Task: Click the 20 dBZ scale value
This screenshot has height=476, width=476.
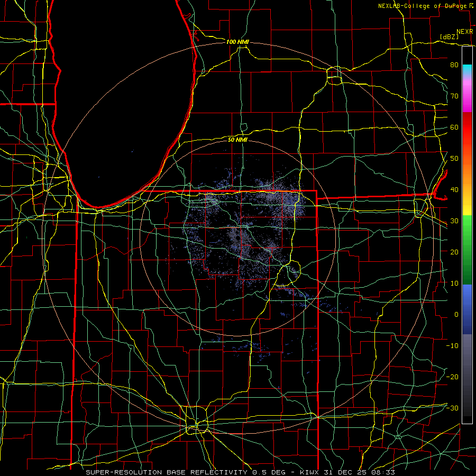Action: click(x=454, y=252)
